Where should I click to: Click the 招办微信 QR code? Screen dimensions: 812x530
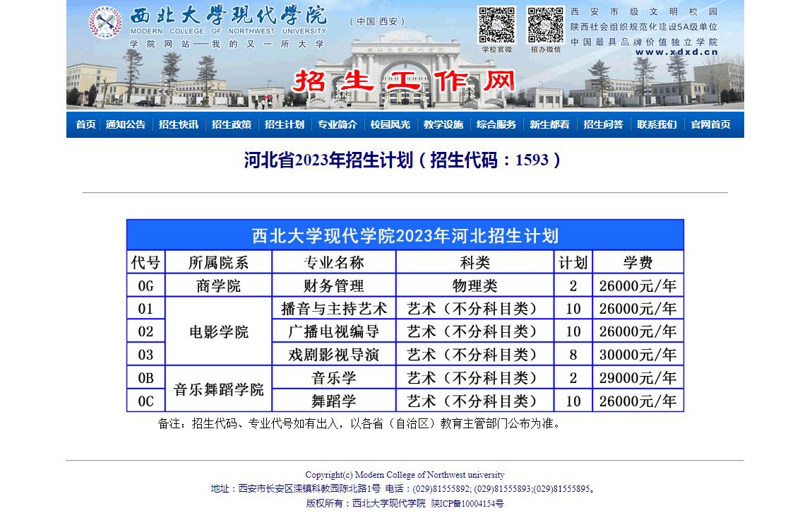545,25
